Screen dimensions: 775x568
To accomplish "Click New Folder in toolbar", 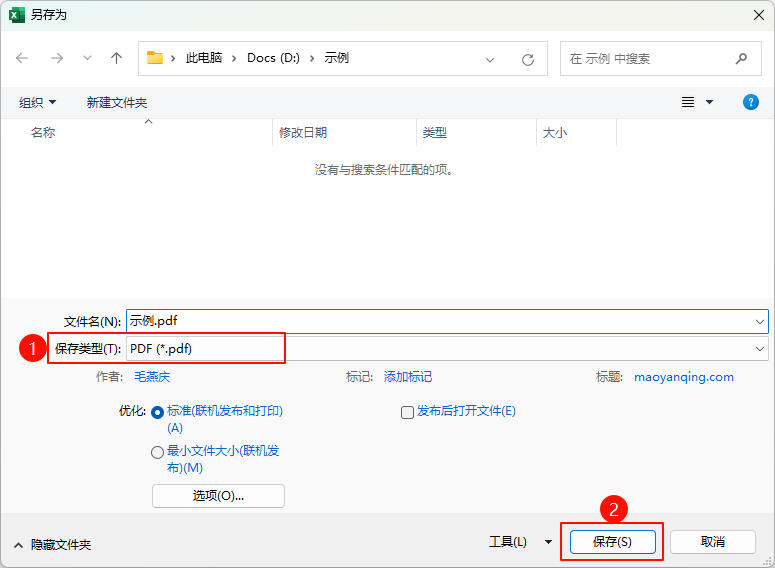I will (x=117, y=102).
